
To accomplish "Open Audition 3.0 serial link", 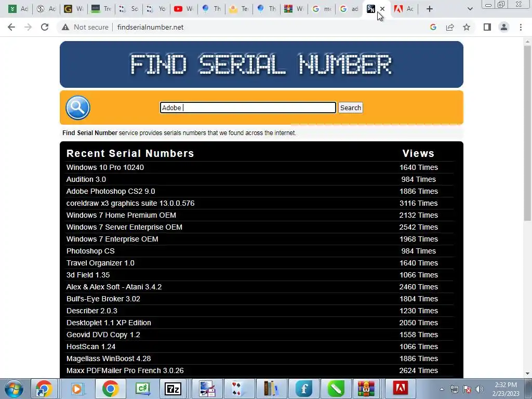I will [86, 179].
